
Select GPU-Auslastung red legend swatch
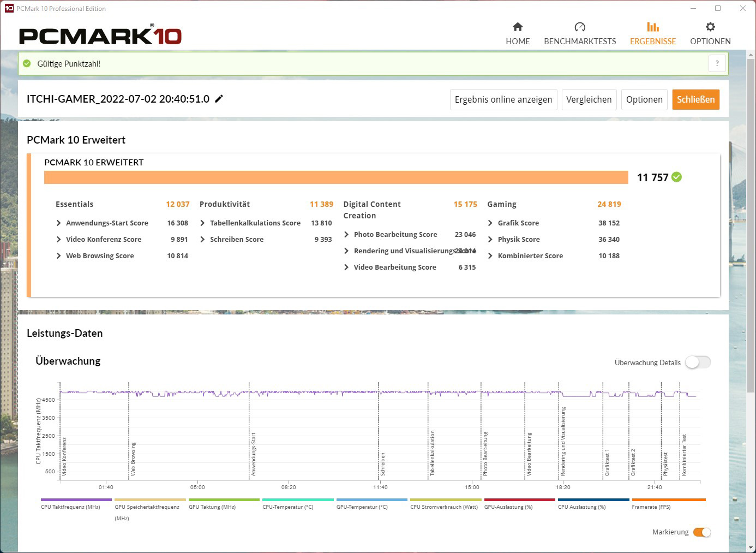pyautogui.click(x=520, y=500)
